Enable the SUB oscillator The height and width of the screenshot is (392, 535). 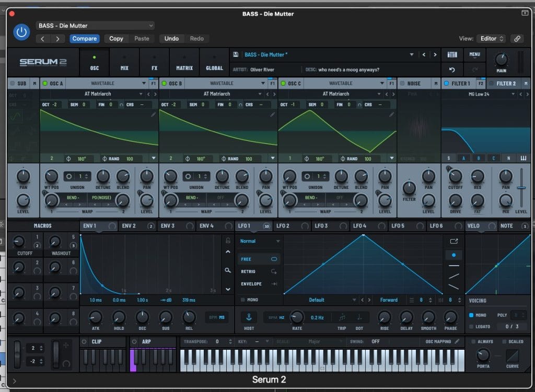13,83
